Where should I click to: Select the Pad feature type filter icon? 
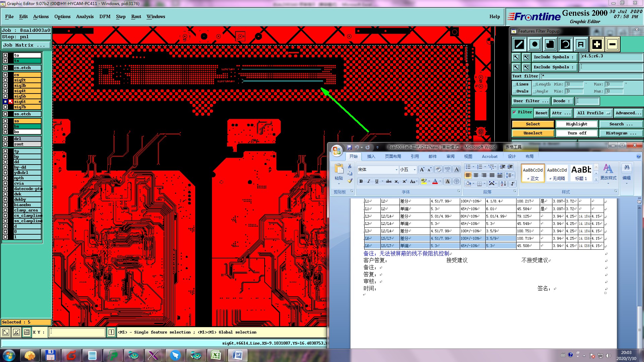click(x=535, y=44)
